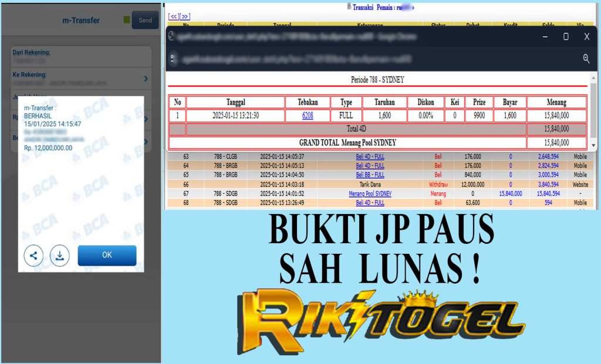Click the Diskon value 0.00%
Image resolution: width=601 pixels, height=364 pixels.
[x=426, y=115]
